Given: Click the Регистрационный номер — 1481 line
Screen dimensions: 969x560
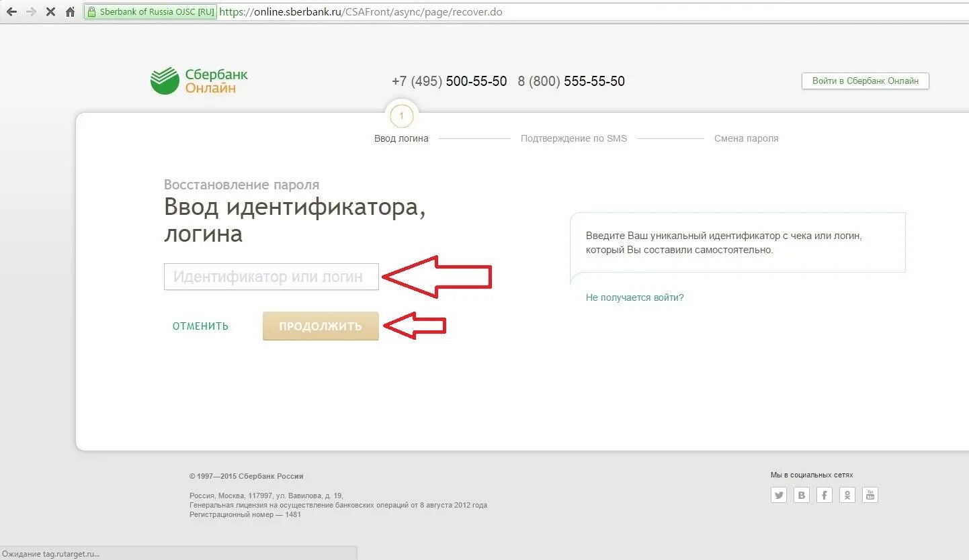Looking at the screenshot, I should click(245, 514).
